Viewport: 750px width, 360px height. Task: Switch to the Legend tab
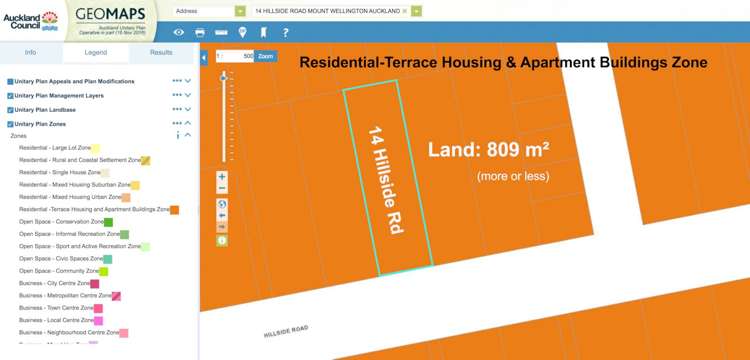click(96, 53)
